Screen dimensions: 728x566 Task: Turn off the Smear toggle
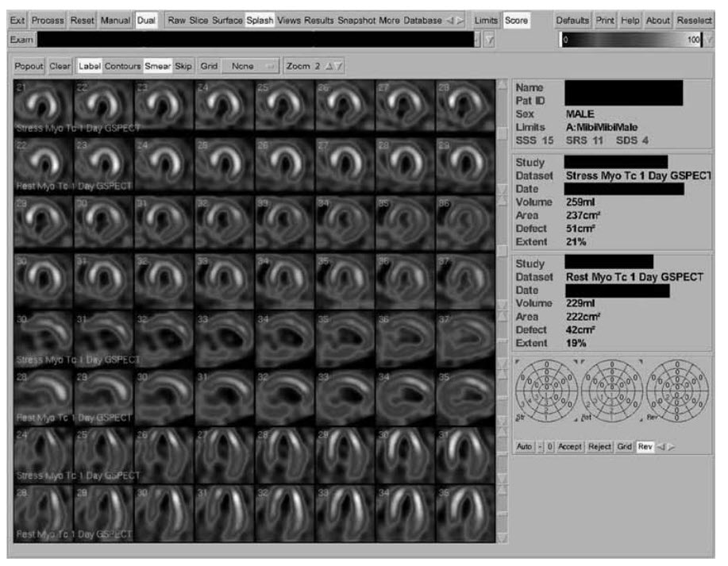[157, 67]
